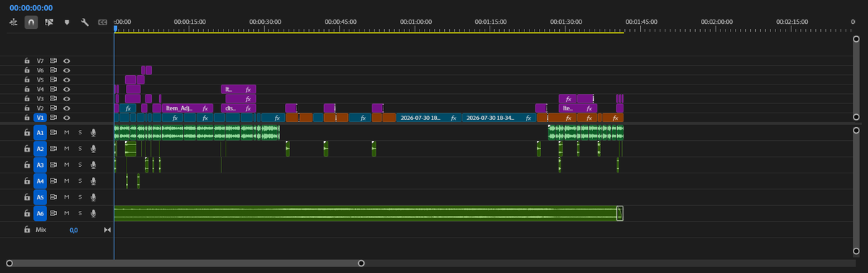Toggle sync lock for track V4
The height and width of the screenshot is (273, 868).
(x=54, y=89)
